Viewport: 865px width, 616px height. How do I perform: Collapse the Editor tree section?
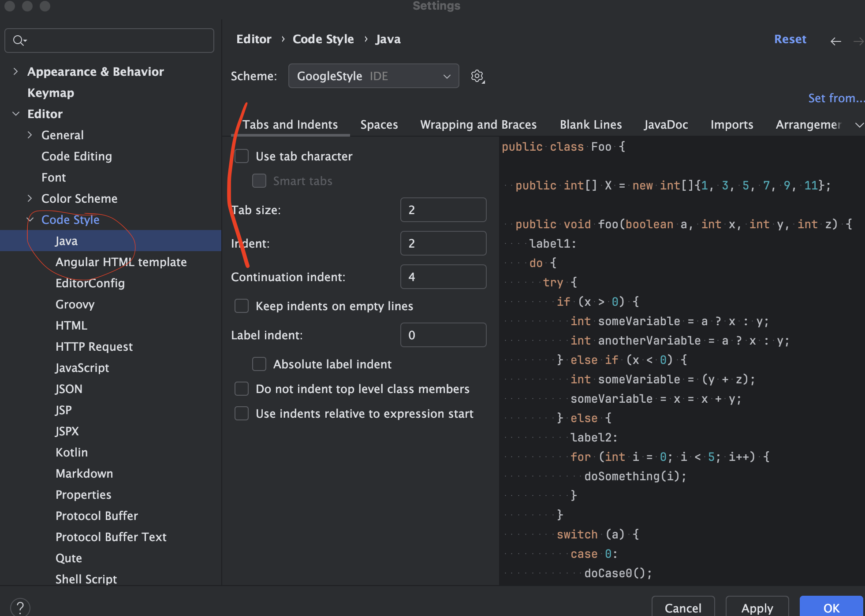point(16,114)
